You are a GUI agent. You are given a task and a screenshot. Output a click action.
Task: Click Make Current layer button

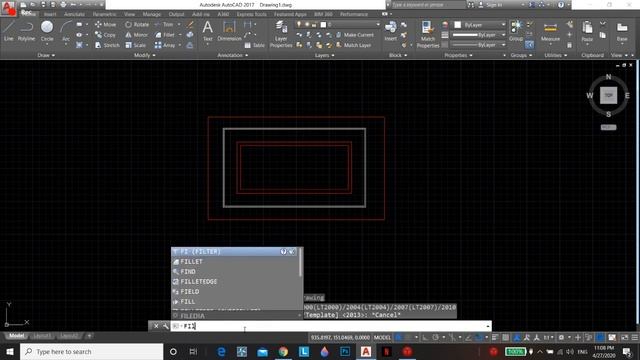coord(354,35)
